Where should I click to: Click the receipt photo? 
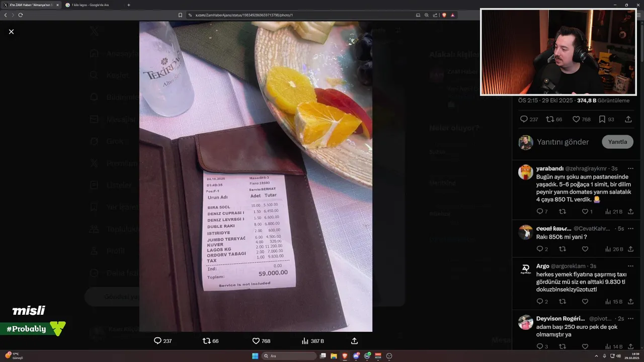[256, 176]
